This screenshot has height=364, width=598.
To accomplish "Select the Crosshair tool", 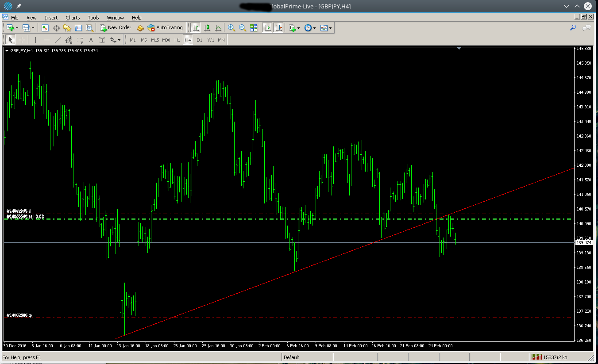I will [22, 40].
